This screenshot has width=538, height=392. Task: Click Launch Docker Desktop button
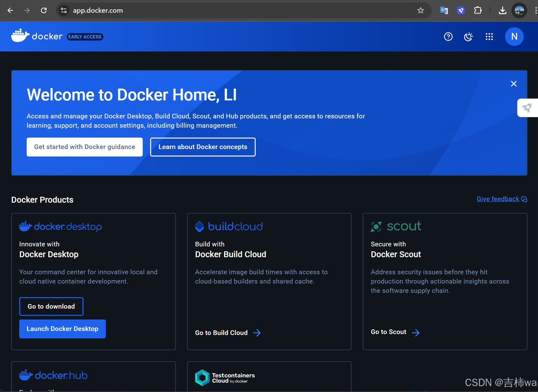pos(62,329)
